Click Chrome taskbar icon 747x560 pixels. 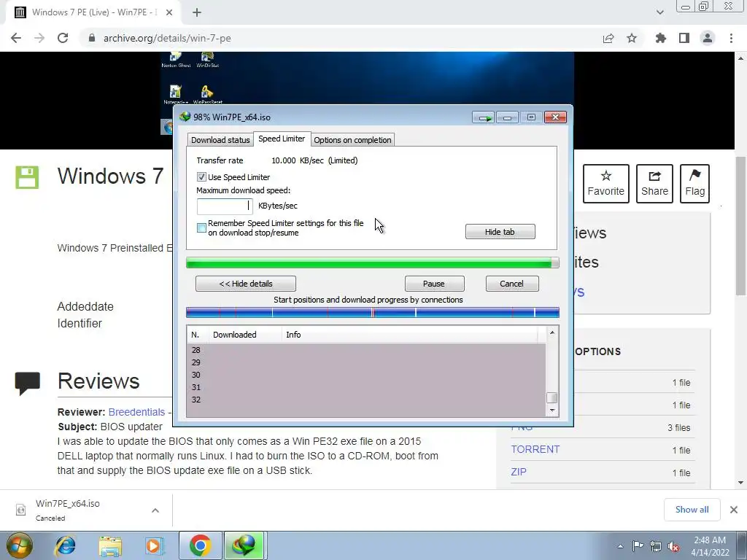tap(200, 545)
